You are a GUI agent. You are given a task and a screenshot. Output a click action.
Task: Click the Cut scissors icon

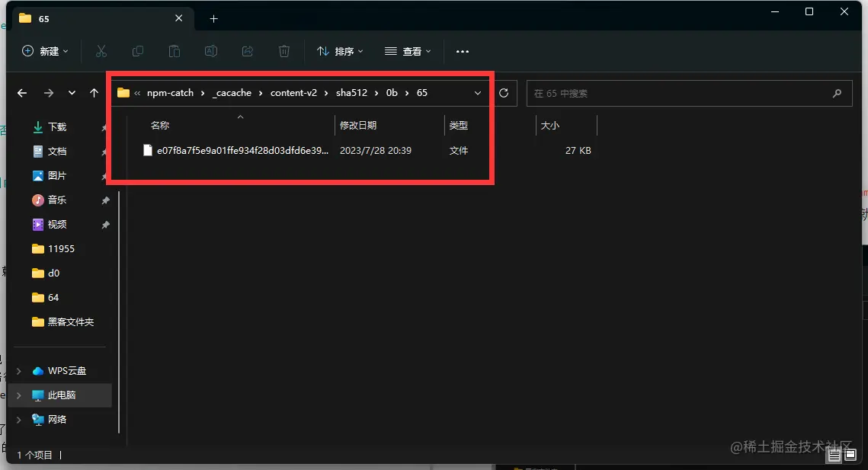(x=101, y=51)
